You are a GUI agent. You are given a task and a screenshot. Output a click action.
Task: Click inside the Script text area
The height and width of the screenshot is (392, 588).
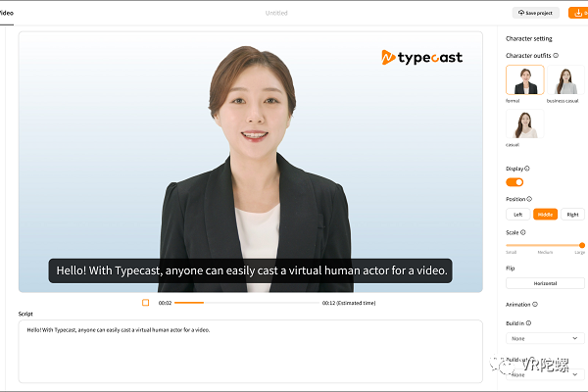[251, 352]
